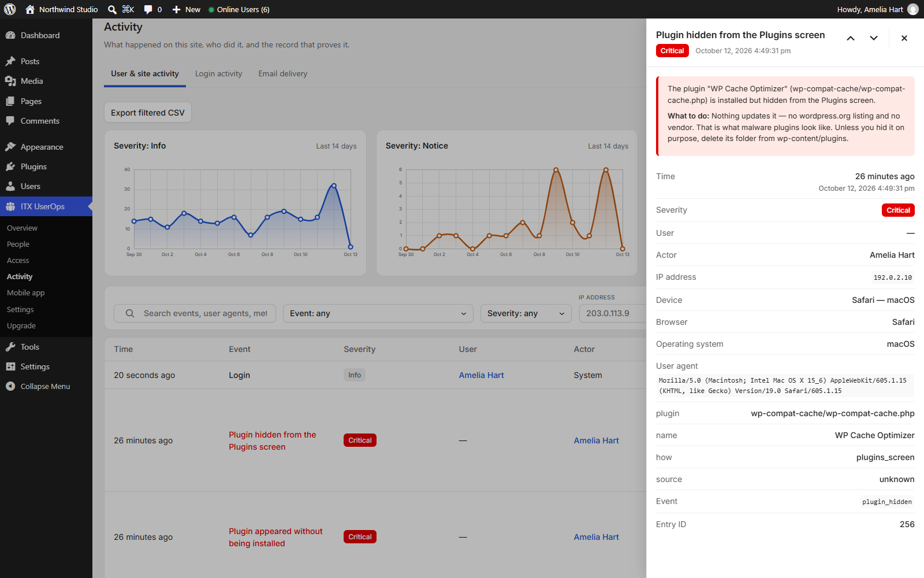Open the command palette search icon
The width and height of the screenshot is (924, 578).
coord(112,9)
